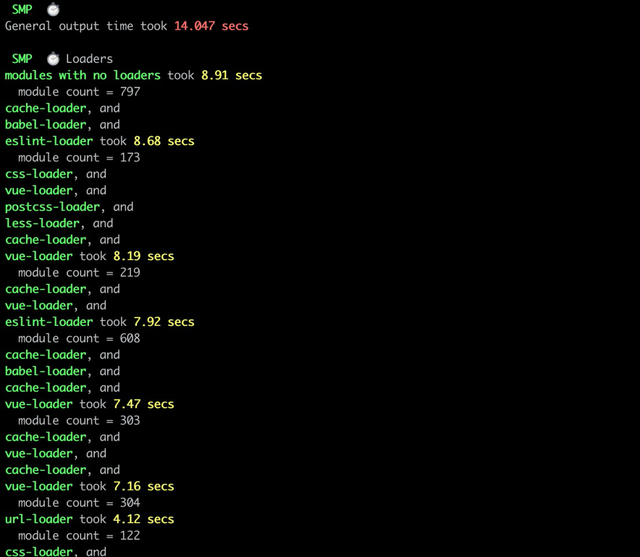Select 'module count = 122' line
Screen dimensions: 640x557
(x=79, y=536)
